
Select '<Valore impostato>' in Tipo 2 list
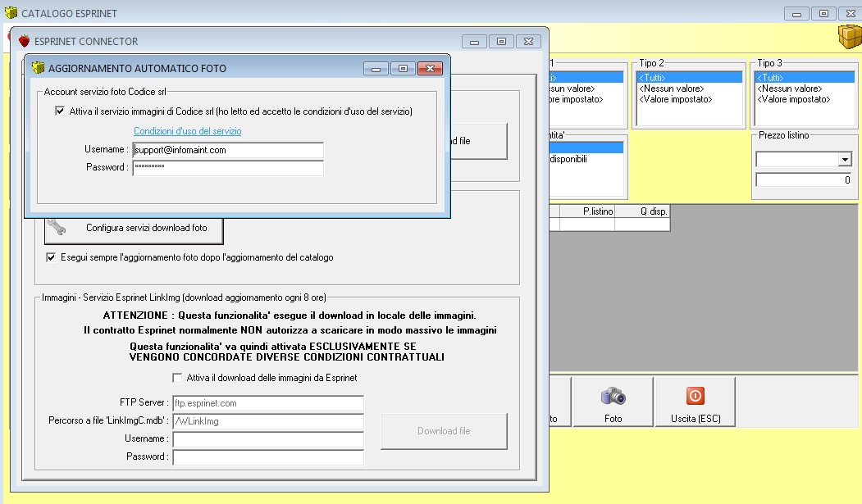tap(689, 99)
